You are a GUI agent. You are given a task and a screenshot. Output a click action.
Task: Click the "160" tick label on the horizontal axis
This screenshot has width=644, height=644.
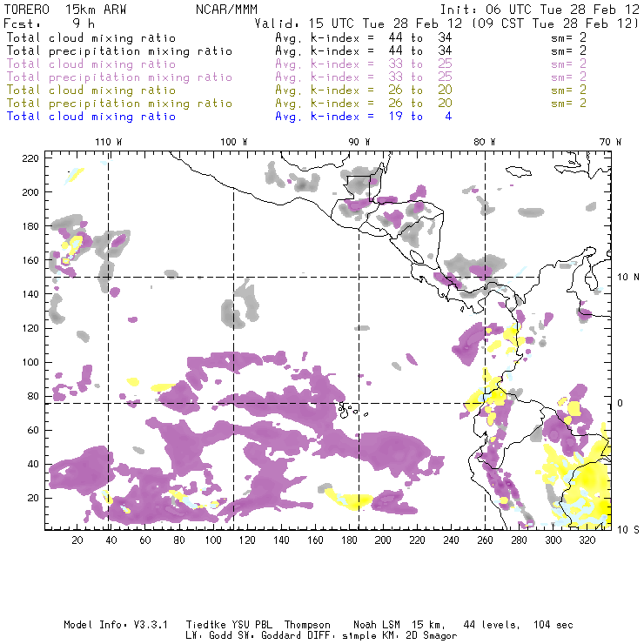(x=315, y=540)
